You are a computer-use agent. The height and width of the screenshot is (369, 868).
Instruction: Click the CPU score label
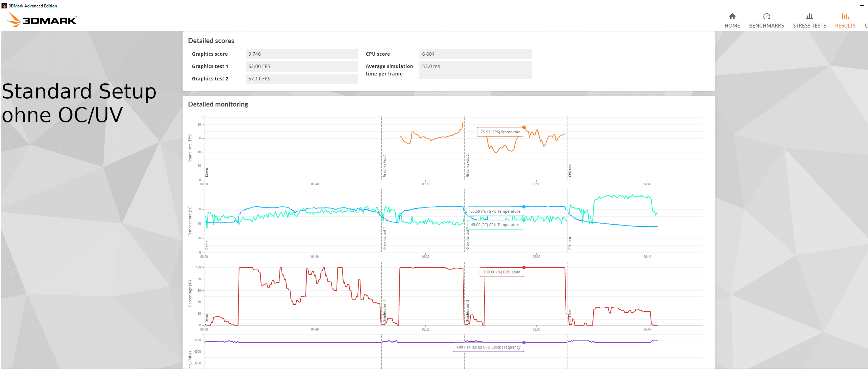[x=378, y=54]
